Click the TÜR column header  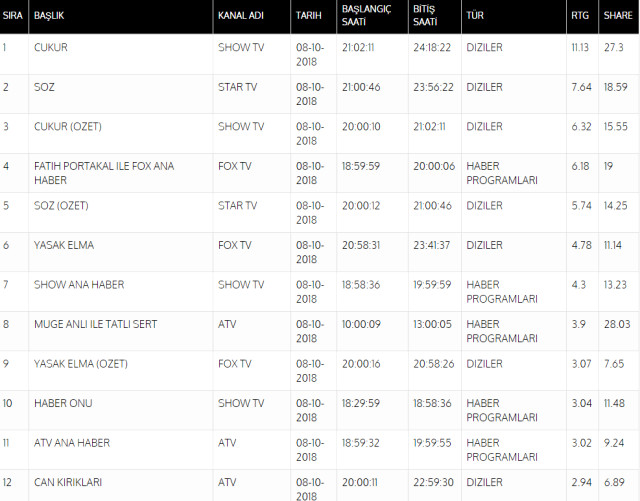coord(475,18)
